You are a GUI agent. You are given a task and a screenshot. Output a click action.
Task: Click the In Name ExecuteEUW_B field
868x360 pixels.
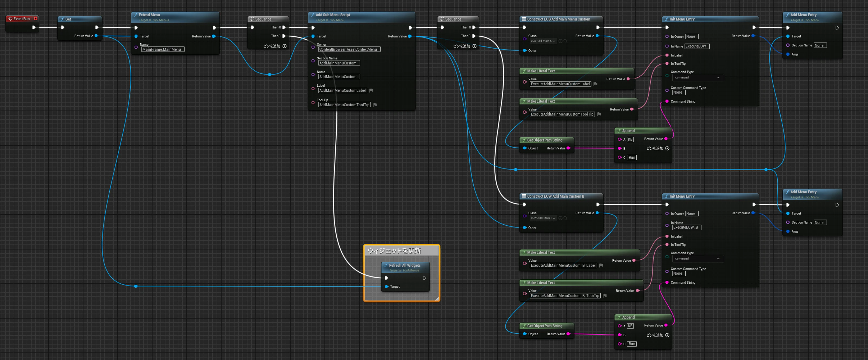pyautogui.click(x=687, y=228)
